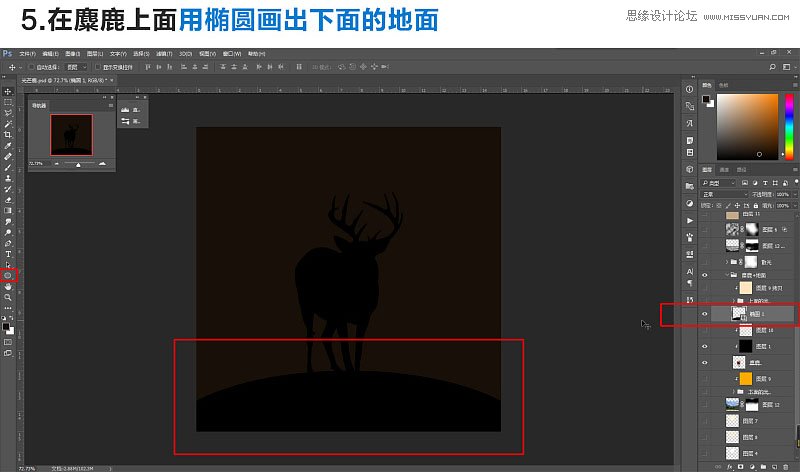Show the 图层 7 layer
The height and width of the screenshot is (472, 800).
click(705, 421)
